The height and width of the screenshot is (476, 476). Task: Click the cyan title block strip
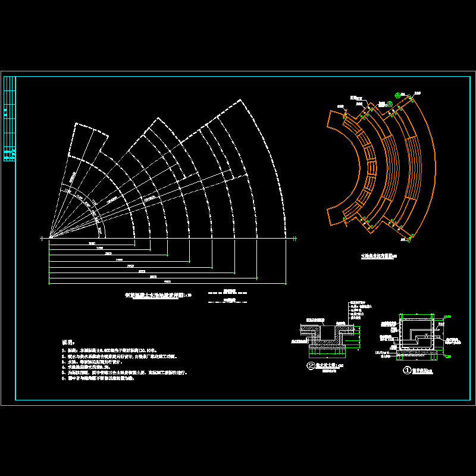(10, 118)
